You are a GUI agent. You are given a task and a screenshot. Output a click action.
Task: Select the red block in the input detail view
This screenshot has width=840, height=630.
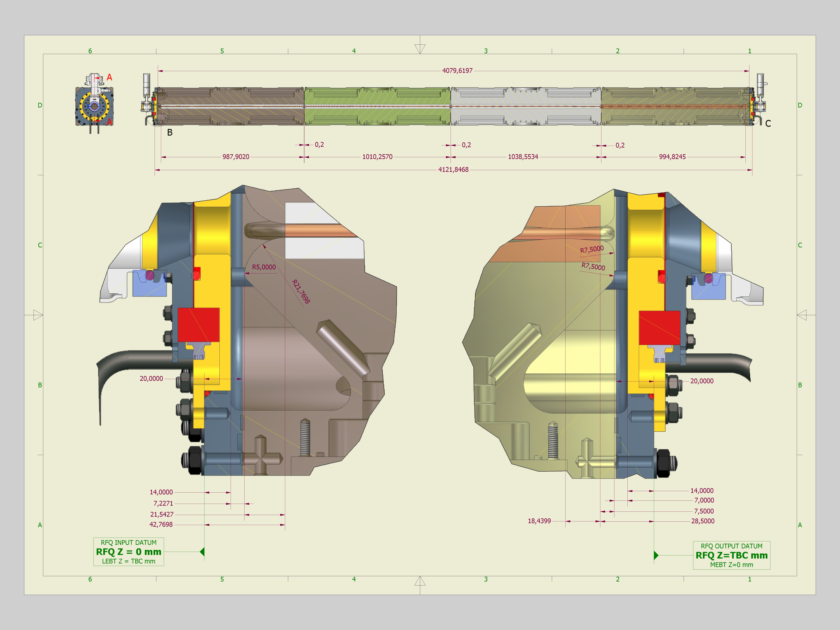pos(199,325)
